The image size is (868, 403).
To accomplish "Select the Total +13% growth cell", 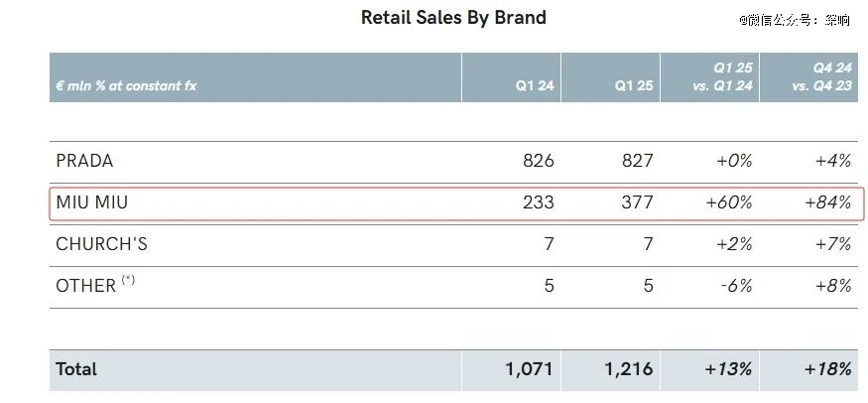I will (729, 369).
